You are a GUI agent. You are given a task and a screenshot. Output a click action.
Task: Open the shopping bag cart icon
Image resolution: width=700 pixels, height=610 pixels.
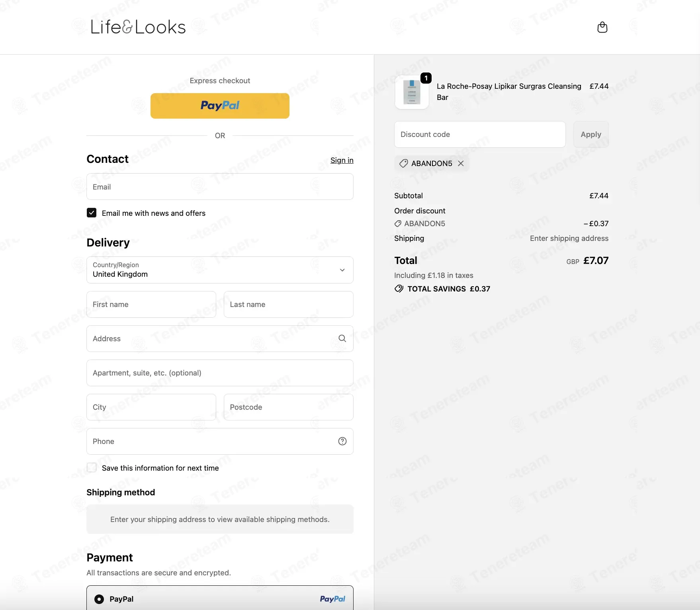click(602, 27)
